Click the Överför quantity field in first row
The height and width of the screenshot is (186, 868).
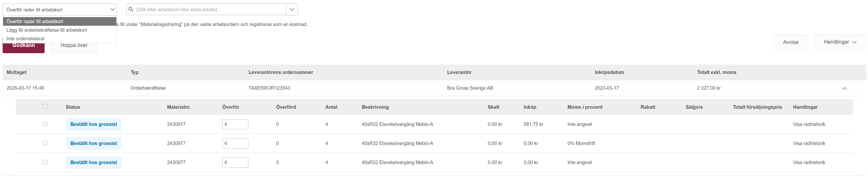235,124
